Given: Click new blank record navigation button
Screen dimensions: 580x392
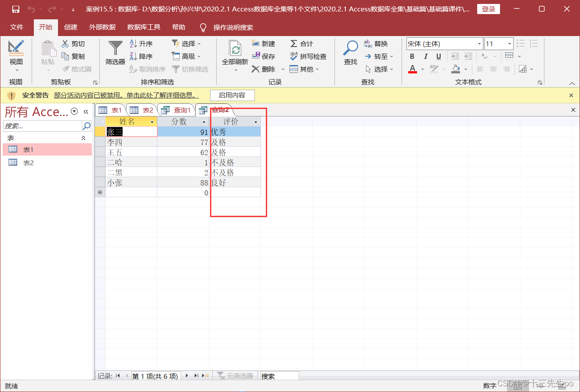Looking at the screenshot, I should pyautogui.click(x=205, y=376).
